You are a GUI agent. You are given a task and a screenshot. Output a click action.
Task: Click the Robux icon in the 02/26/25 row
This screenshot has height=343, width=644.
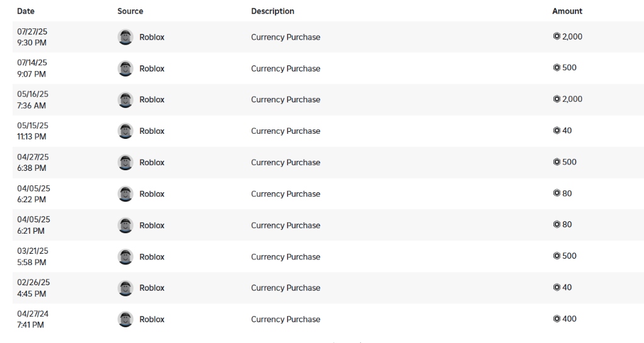coord(557,288)
